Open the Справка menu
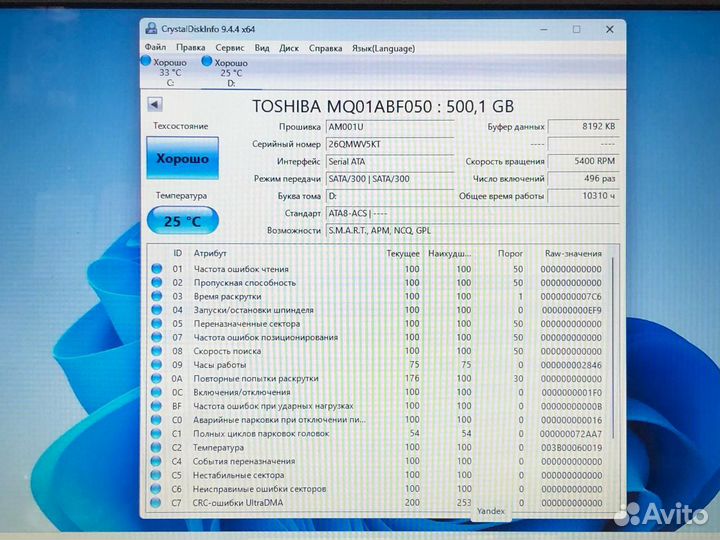This screenshot has width=720, height=540. (325, 48)
